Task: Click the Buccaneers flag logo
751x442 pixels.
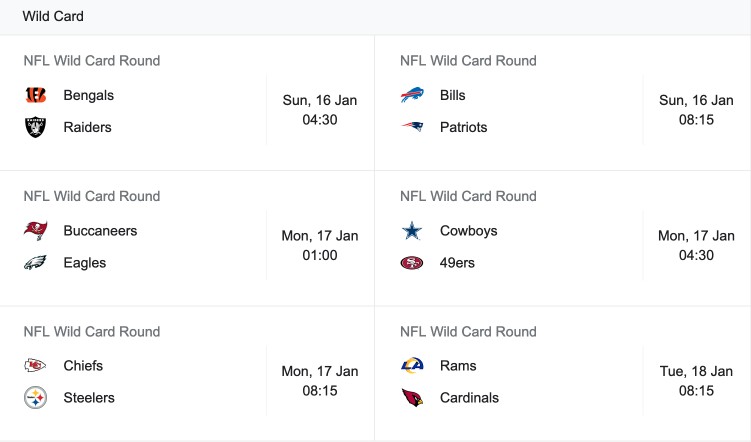Action: 35,230
